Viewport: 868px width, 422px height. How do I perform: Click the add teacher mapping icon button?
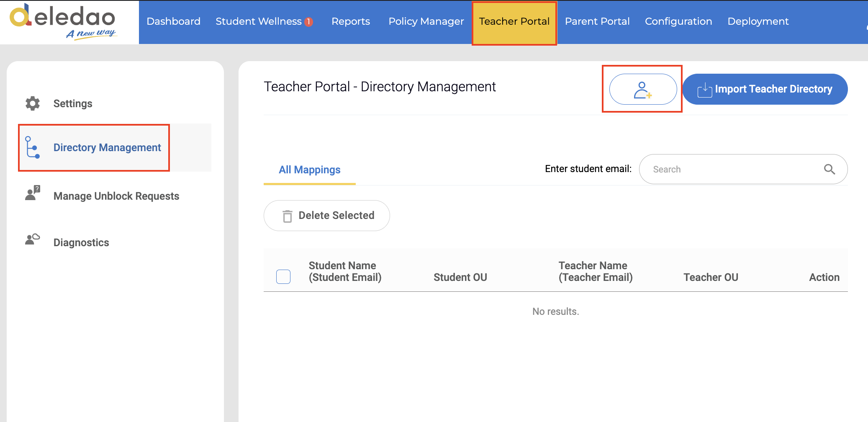tap(643, 89)
